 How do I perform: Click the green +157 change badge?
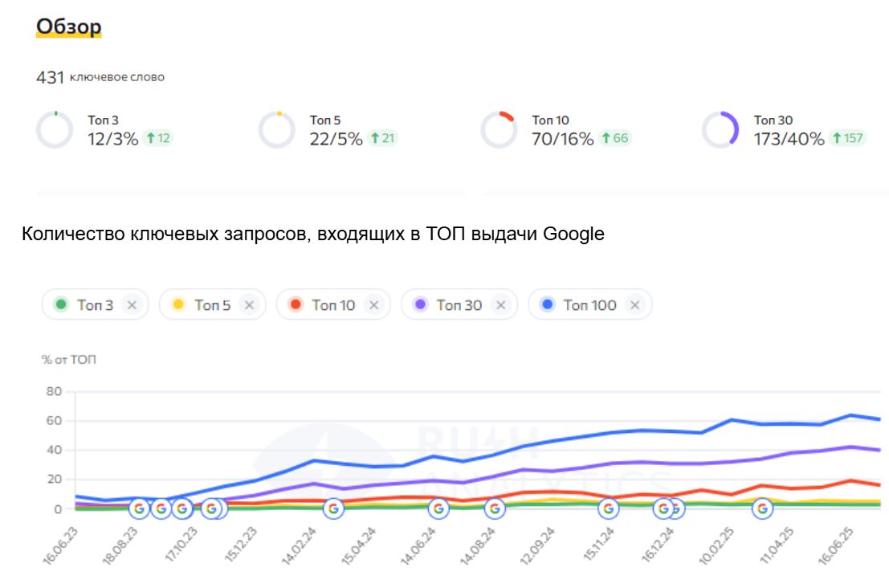pyautogui.click(x=847, y=138)
